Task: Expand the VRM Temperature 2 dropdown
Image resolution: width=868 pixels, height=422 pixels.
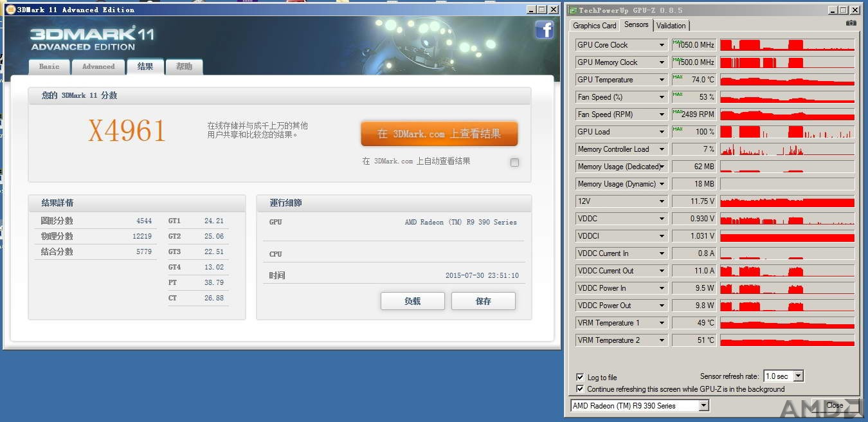Action: tap(662, 340)
